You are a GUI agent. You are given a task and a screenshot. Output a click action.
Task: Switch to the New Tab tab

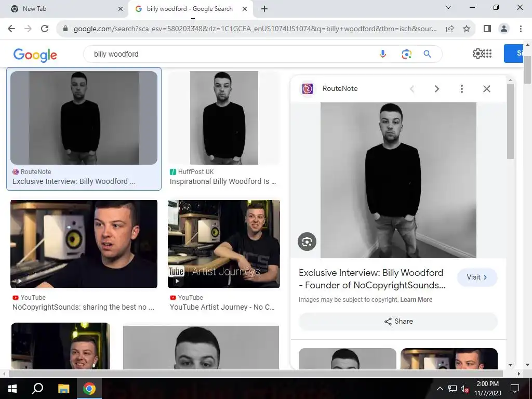64,9
